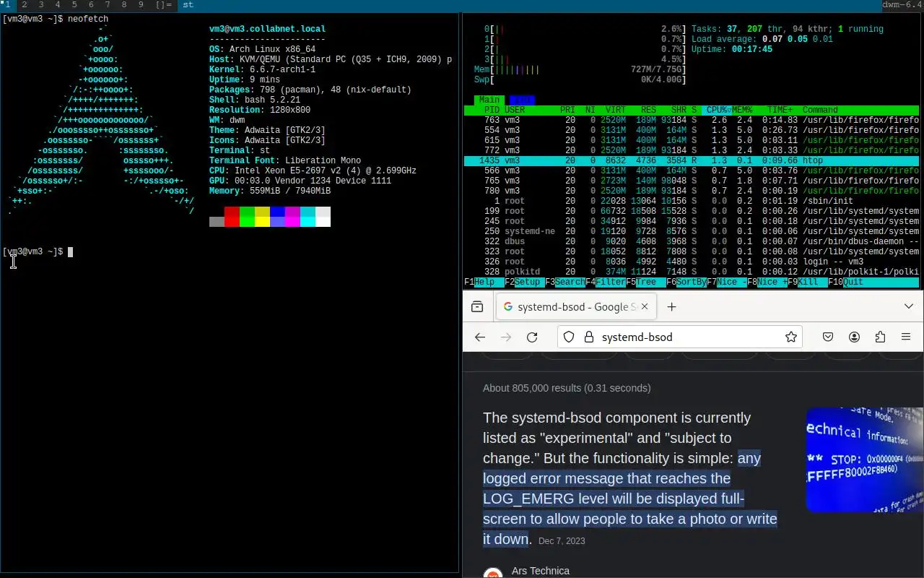Open F2 Setup in htop footer
This screenshot has width=924, height=578.
click(x=525, y=282)
